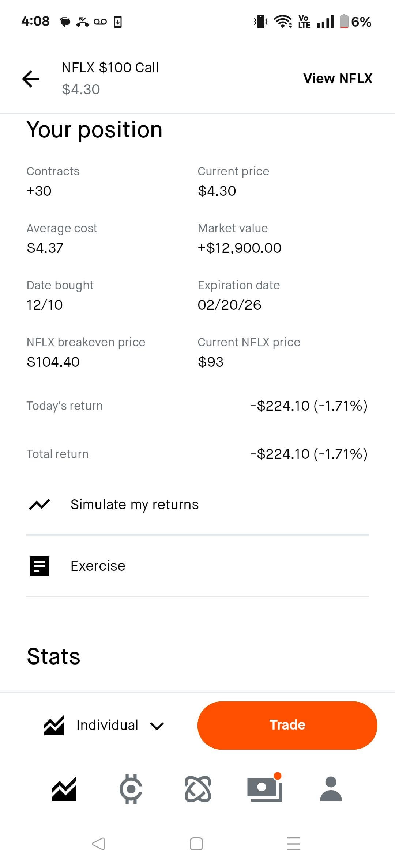Open the Investing tab icon
This screenshot has width=395, height=868.
(x=64, y=789)
